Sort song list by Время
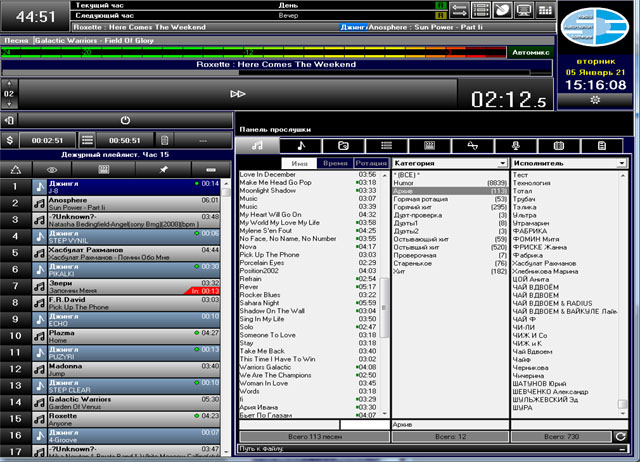 click(335, 163)
